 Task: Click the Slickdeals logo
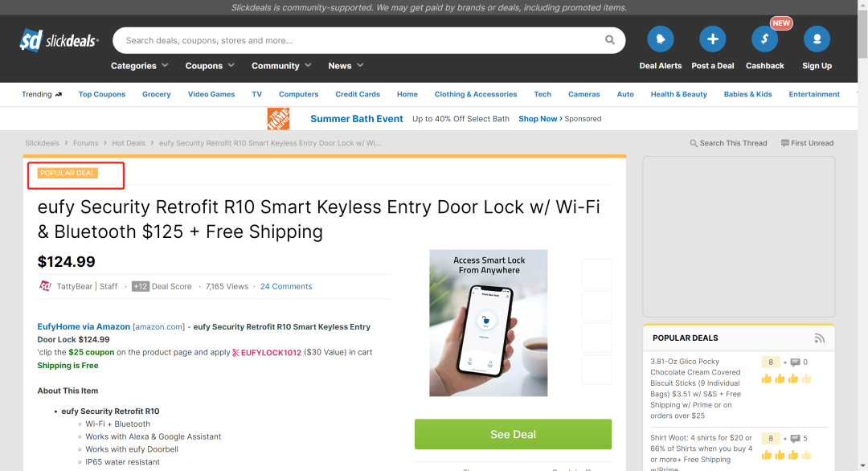(59, 40)
